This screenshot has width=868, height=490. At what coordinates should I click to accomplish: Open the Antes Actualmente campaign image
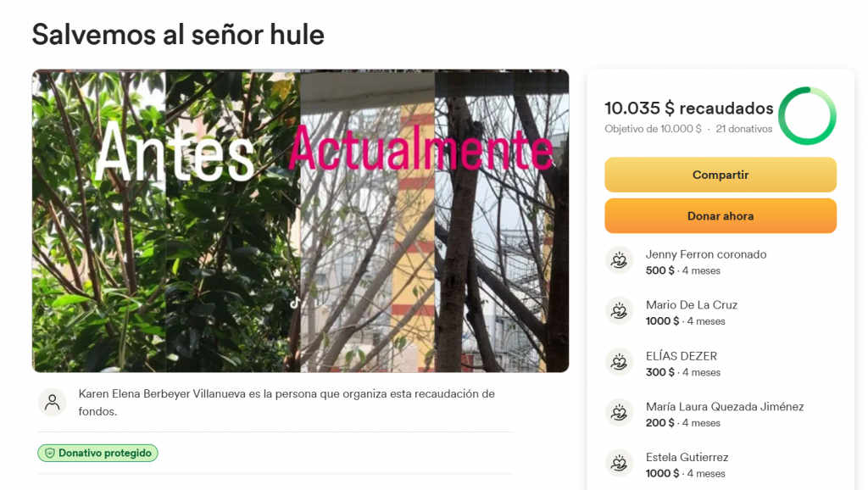pos(301,221)
